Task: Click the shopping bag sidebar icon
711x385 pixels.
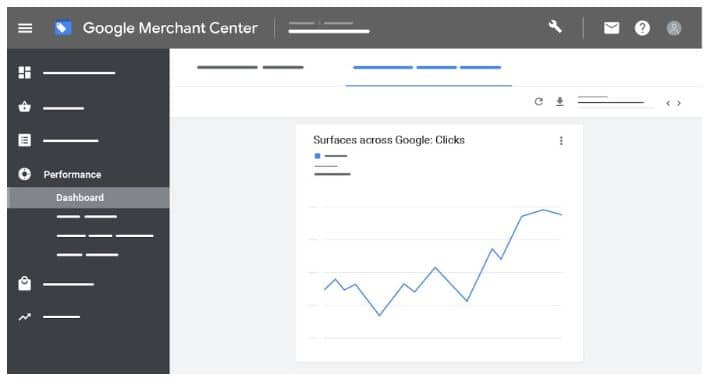Action: point(24,283)
